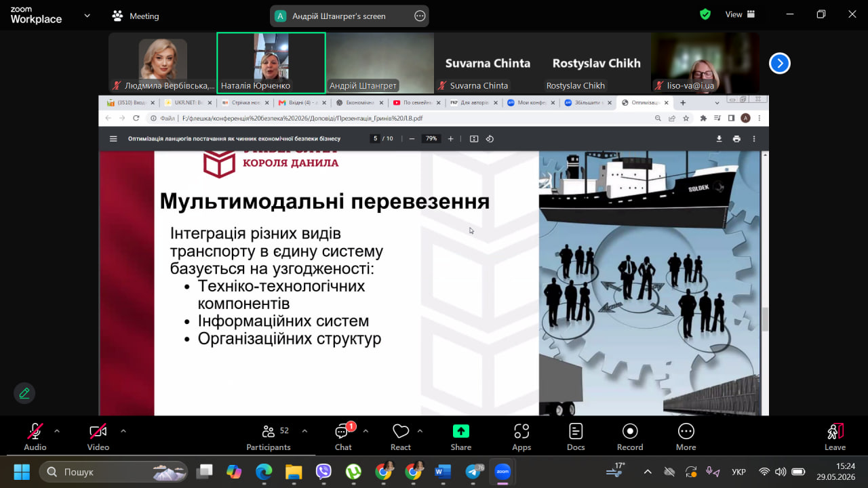The image size is (868, 488).
Task: Select Наталія Юрченко video thumbnail
Action: 271,62
